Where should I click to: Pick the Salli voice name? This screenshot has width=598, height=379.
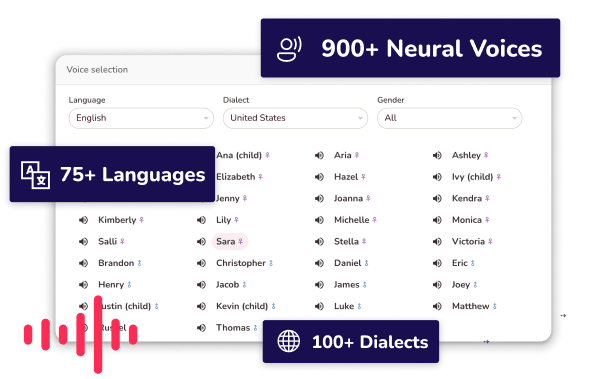coord(108,241)
